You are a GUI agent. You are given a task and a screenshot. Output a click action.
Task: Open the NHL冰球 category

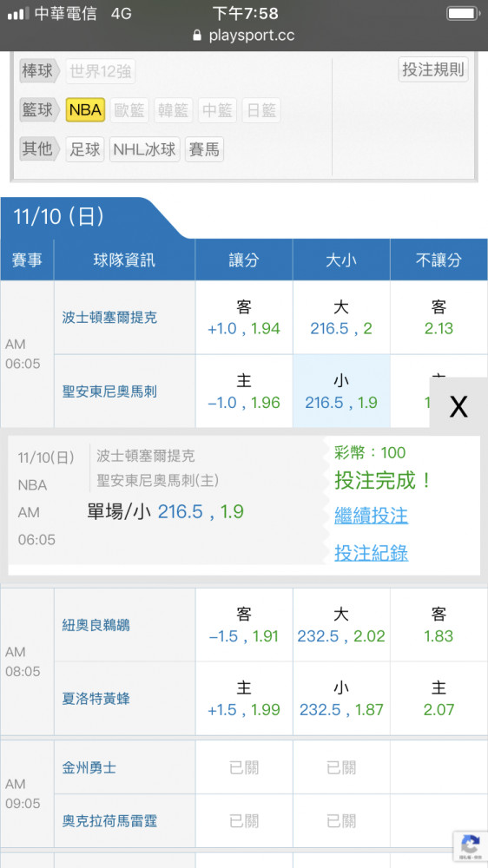click(144, 149)
